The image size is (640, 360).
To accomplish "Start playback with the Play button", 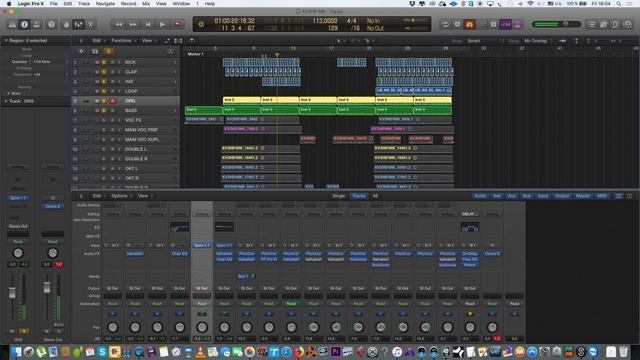I will (x=162, y=24).
